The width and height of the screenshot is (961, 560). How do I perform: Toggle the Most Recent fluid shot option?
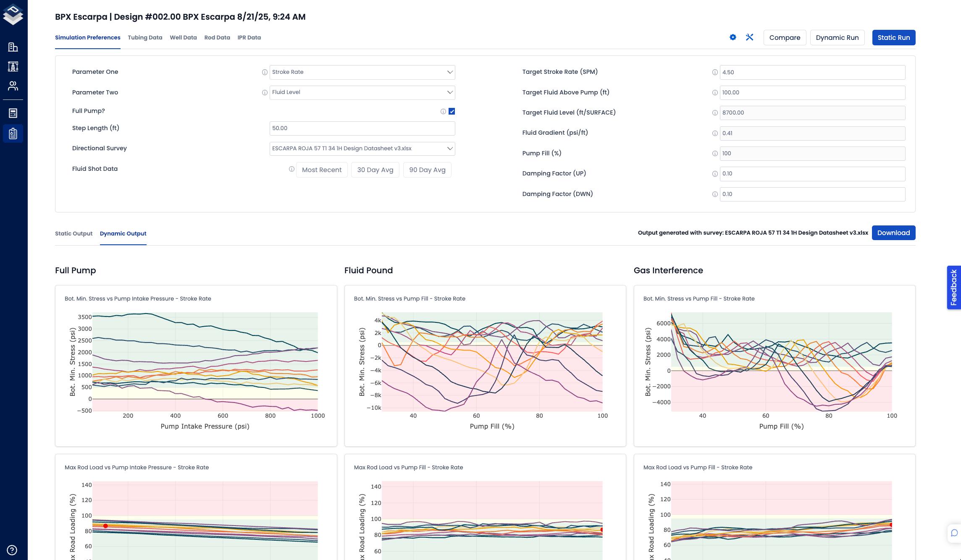[322, 170]
